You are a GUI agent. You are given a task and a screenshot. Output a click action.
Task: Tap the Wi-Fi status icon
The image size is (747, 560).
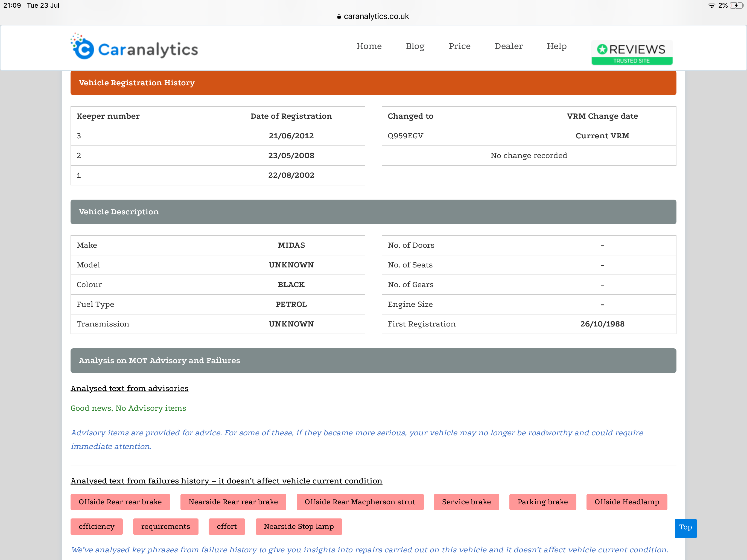(711, 5)
